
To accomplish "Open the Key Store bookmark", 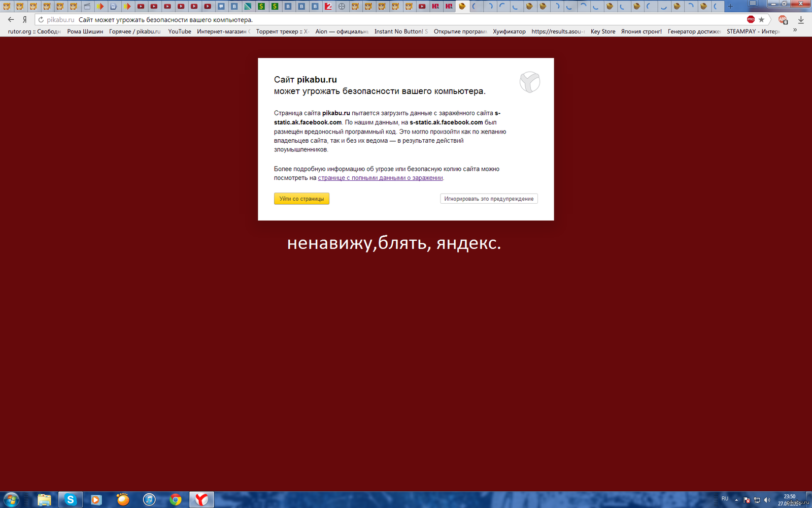I will 603,31.
